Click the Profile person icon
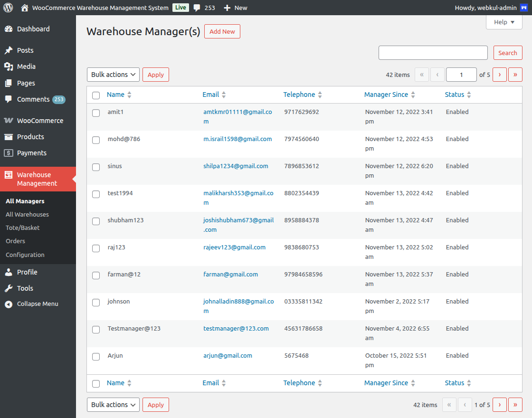 [x=9, y=272]
